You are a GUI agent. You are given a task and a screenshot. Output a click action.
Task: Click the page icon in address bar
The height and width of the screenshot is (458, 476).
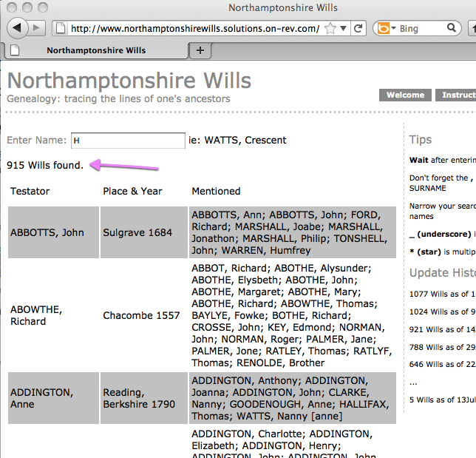[61, 29]
